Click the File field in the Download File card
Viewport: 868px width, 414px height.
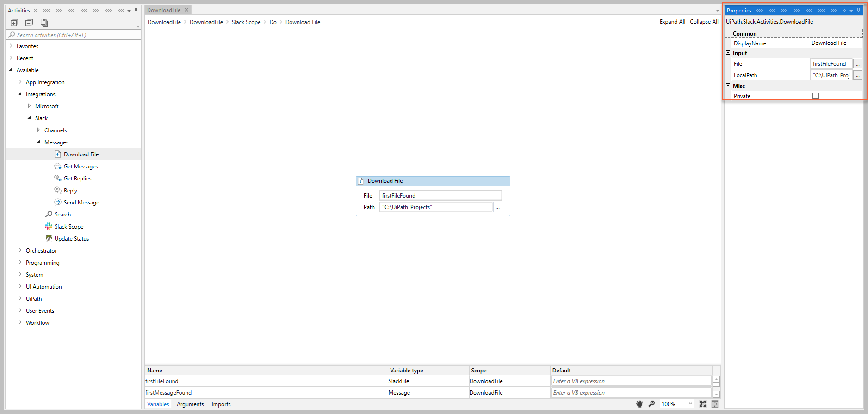(440, 196)
